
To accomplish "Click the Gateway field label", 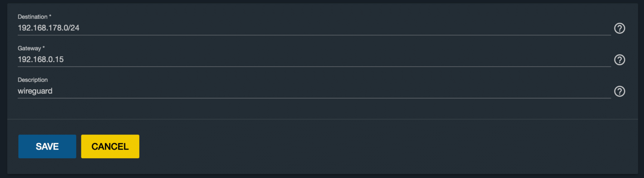I will pyautogui.click(x=31, y=48).
